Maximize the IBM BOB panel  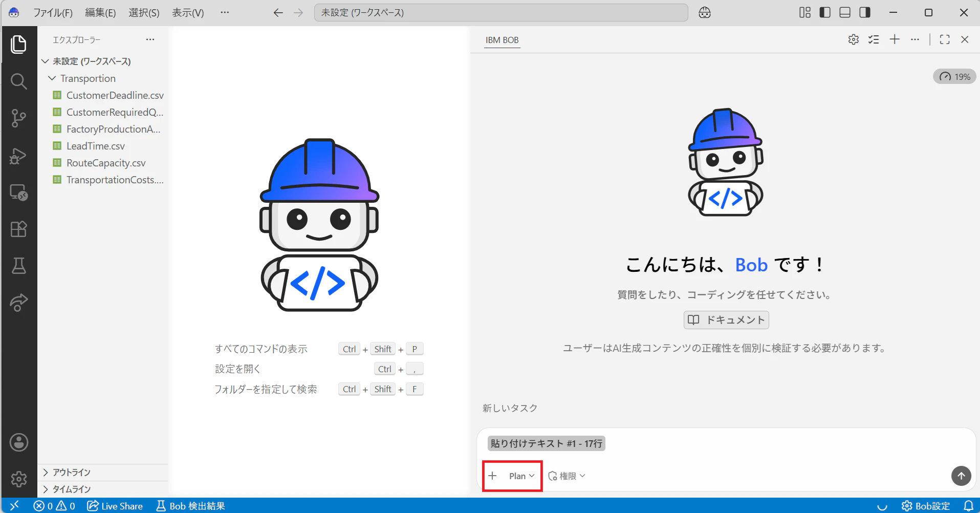coord(945,39)
